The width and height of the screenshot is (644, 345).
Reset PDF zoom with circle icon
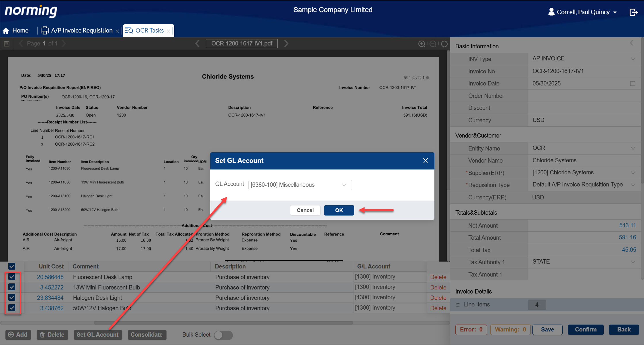tap(444, 44)
